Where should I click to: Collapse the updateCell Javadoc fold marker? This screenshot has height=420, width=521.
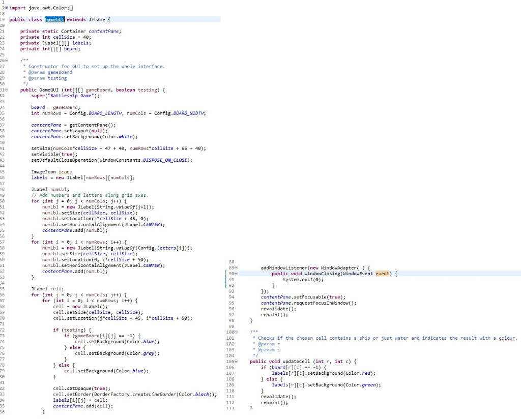tap(236, 332)
